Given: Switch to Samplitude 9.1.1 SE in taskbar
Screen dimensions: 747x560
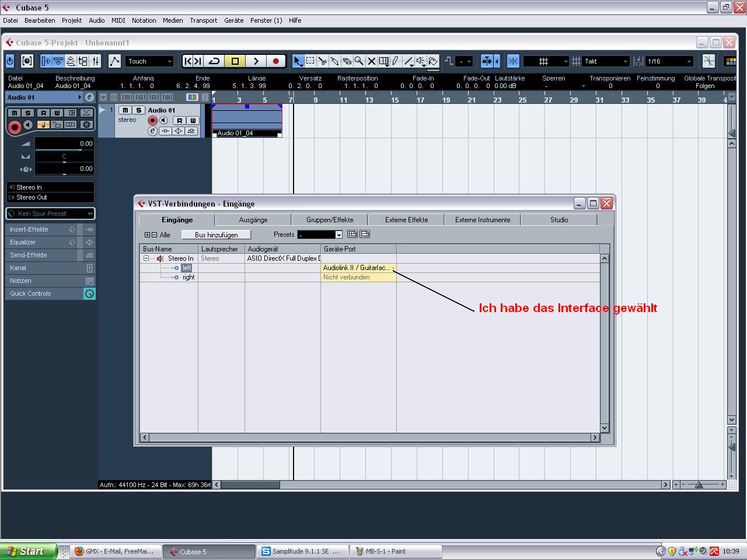Looking at the screenshot, I should 303,551.
